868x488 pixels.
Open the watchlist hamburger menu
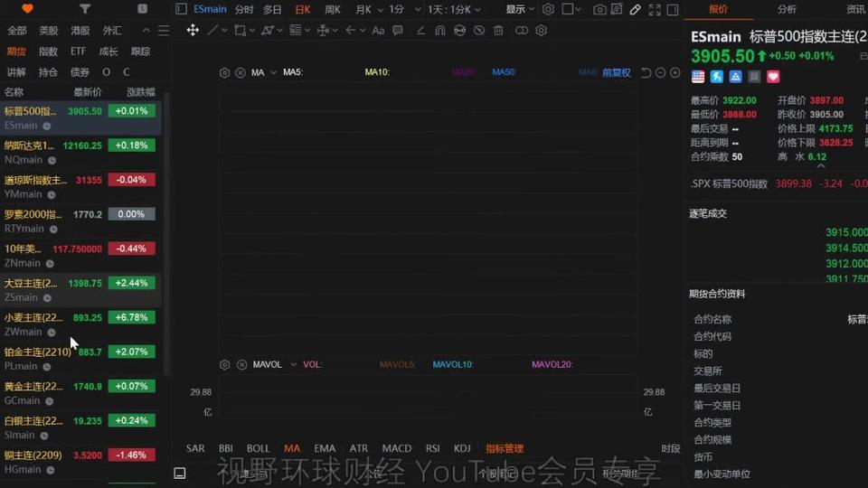(164, 31)
